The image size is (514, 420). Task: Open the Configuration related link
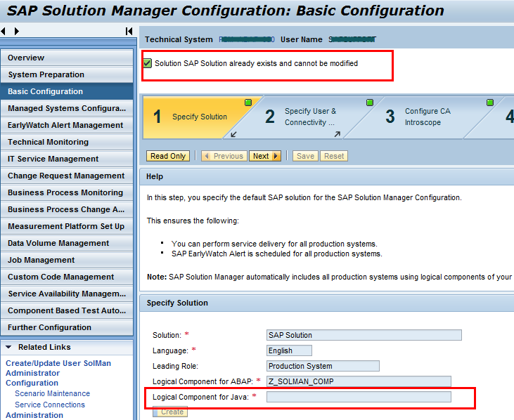point(32,383)
